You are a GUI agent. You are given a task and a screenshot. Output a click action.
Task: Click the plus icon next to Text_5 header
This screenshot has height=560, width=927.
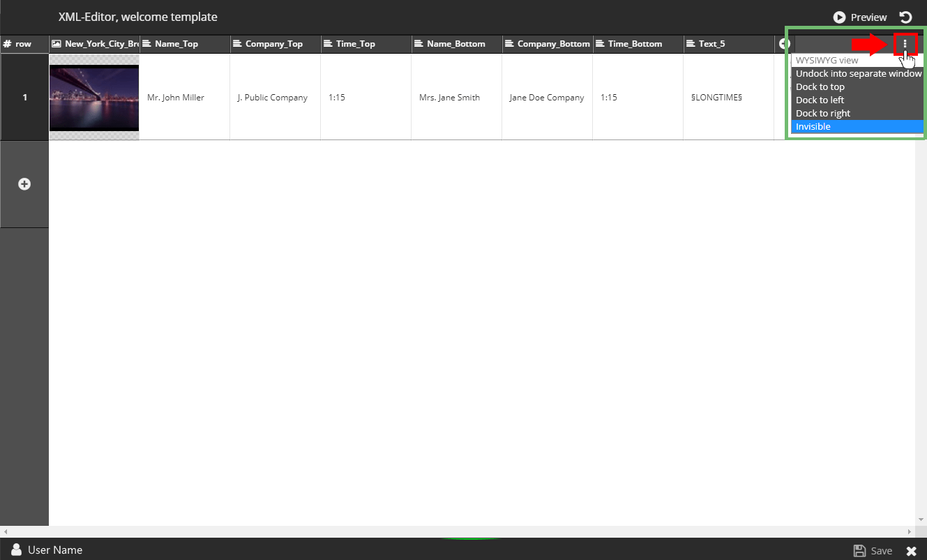tap(784, 43)
